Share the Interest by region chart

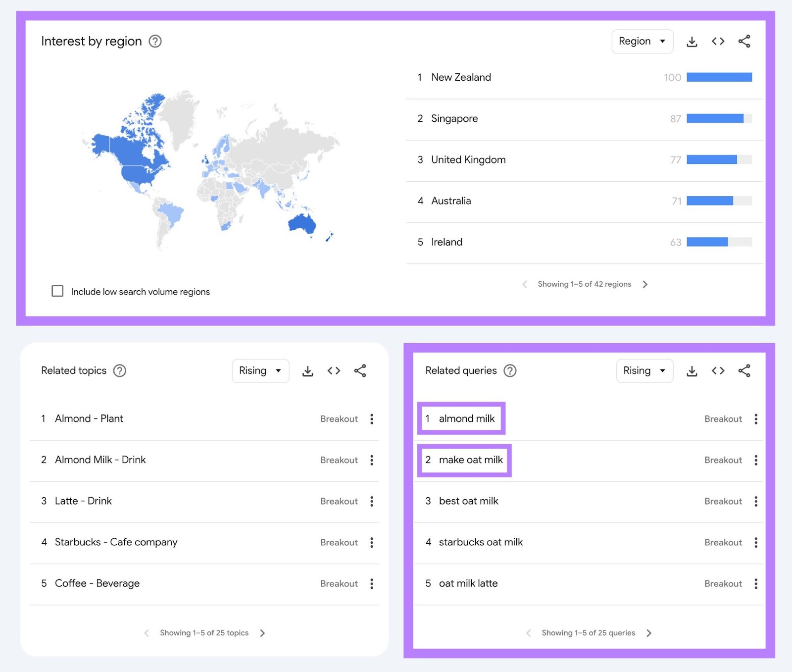(744, 42)
